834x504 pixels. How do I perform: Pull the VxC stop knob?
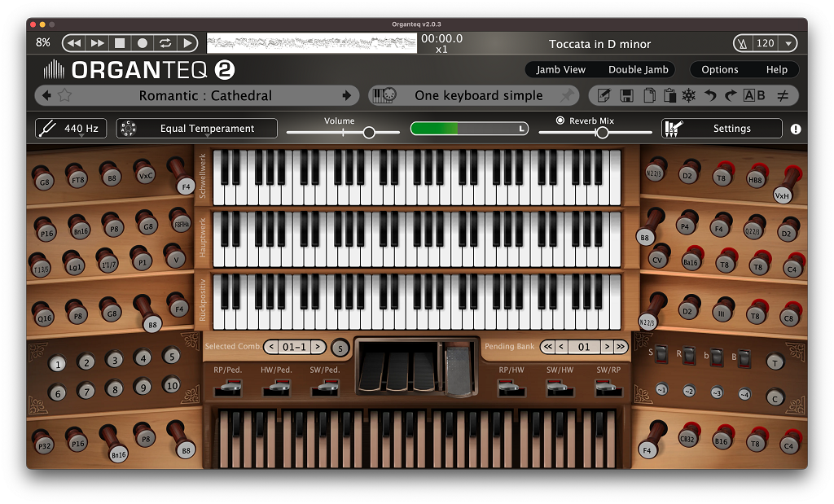tap(145, 175)
